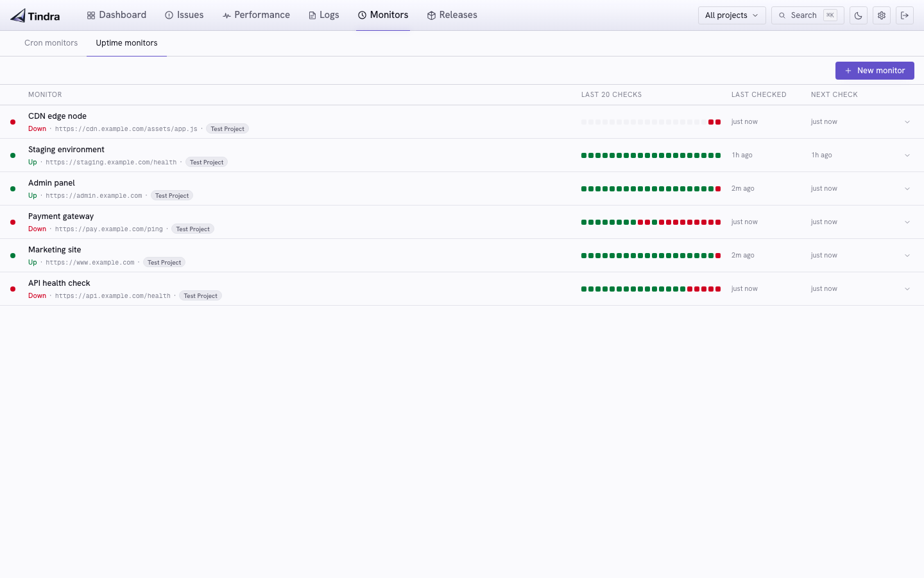This screenshot has height=578, width=924.
Task: Open the Issues nav item
Action: tap(184, 15)
